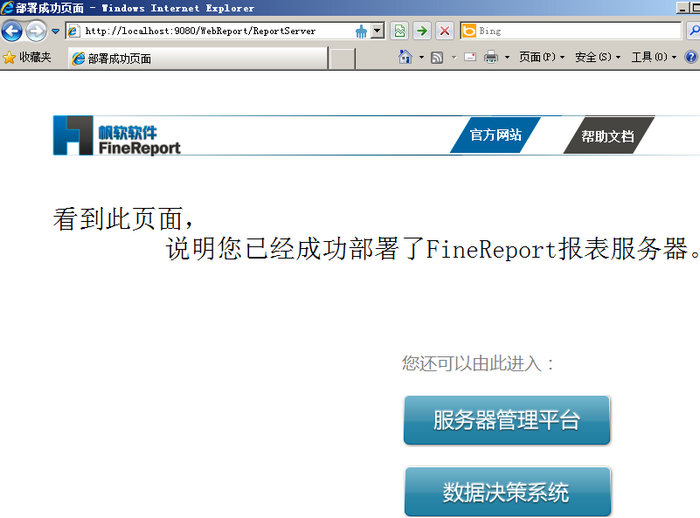Click the blue broom icon in address bar
Screen dimensions: 700x518
361,31
